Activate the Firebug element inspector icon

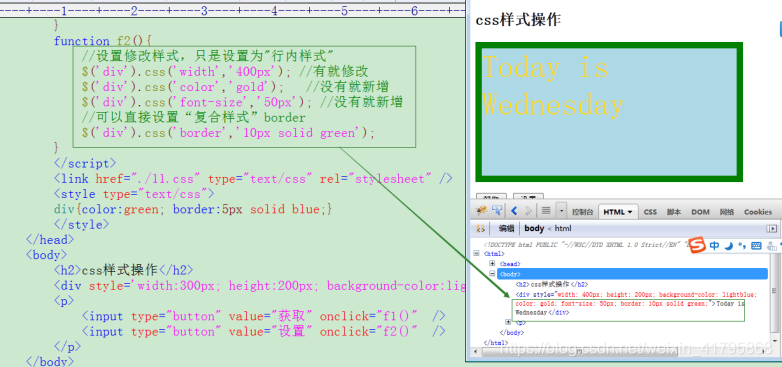497,211
